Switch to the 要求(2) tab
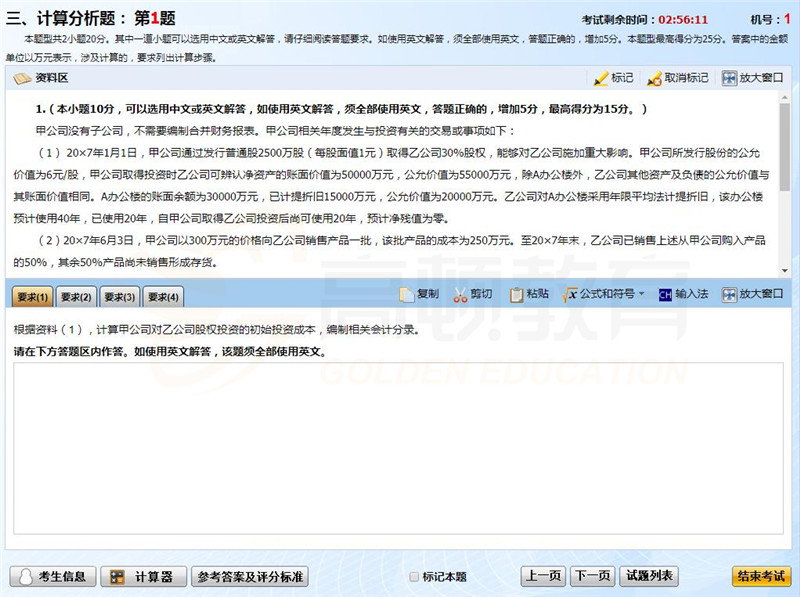This screenshot has height=597, width=800. [76, 297]
